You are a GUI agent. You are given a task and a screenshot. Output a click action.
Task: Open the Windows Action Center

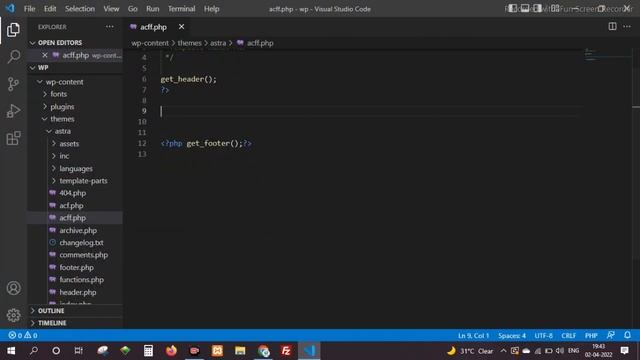[x=624, y=351]
